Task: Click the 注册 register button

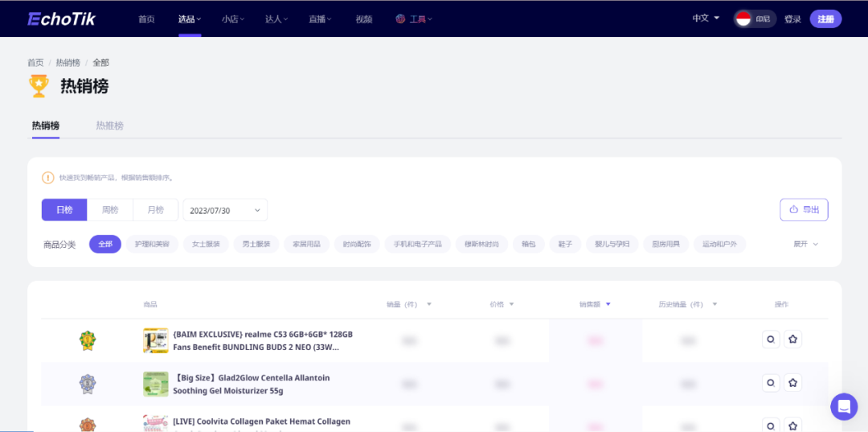Action: point(825,19)
